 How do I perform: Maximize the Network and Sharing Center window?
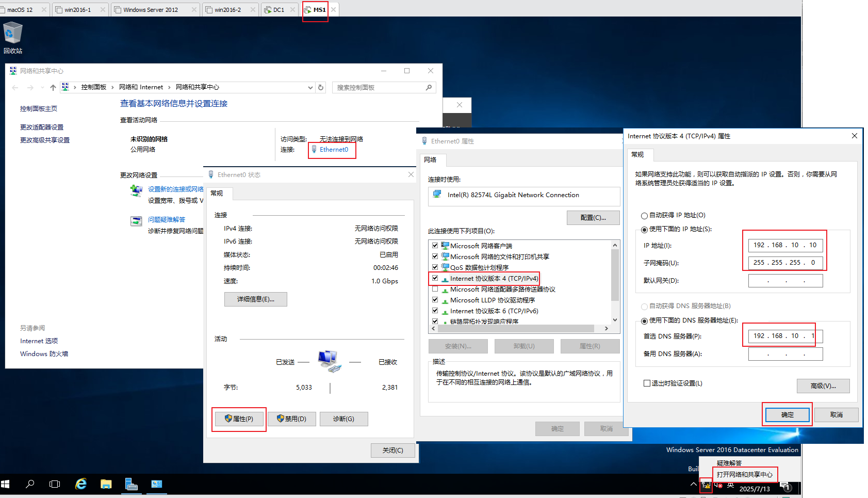407,71
